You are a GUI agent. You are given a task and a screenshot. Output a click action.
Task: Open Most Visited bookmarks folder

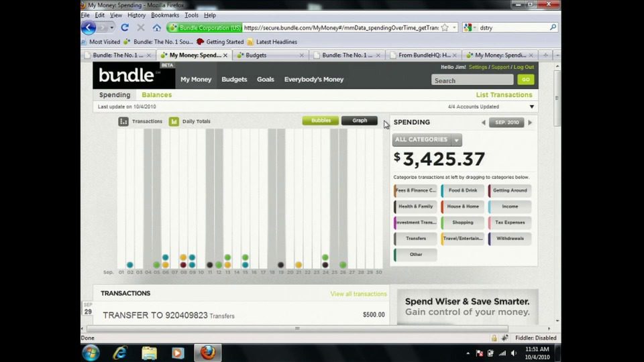coord(101,42)
